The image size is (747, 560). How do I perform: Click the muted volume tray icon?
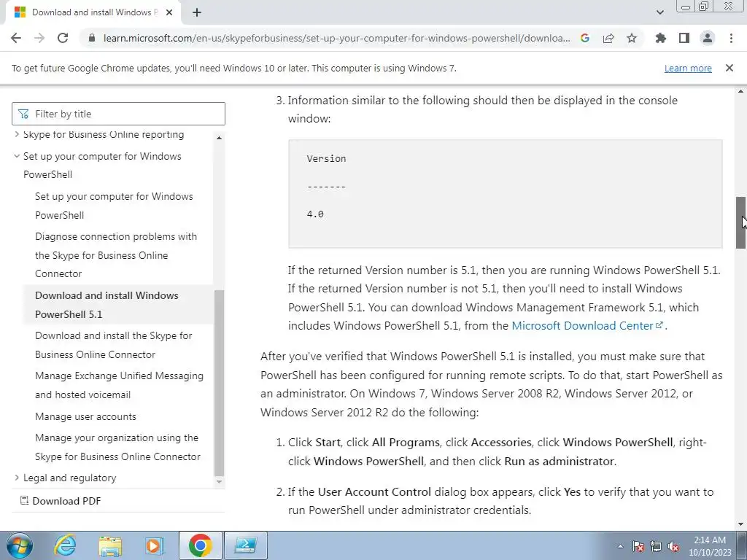click(x=673, y=546)
